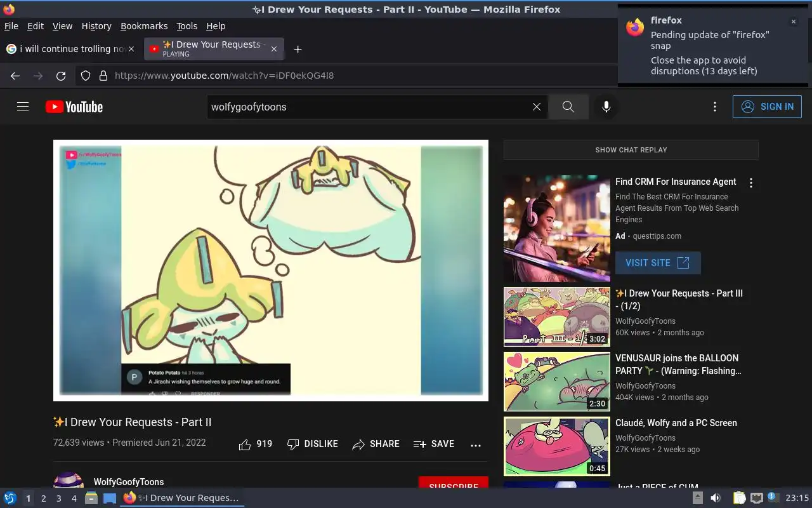Like the video with thumbs up
The width and height of the screenshot is (812, 508).
coord(255,444)
